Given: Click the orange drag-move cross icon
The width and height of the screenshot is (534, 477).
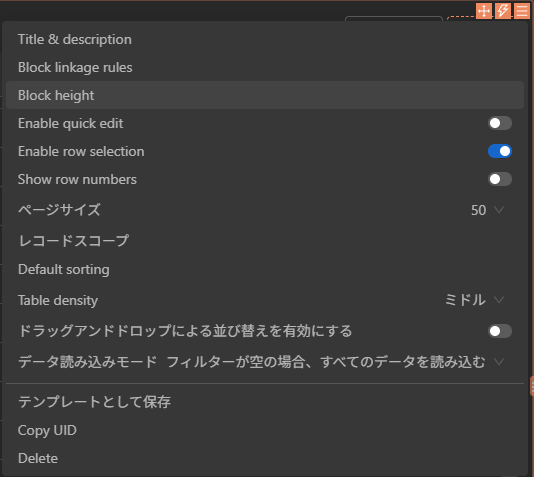Looking at the screenshot, I should click(x=484, y=11).
